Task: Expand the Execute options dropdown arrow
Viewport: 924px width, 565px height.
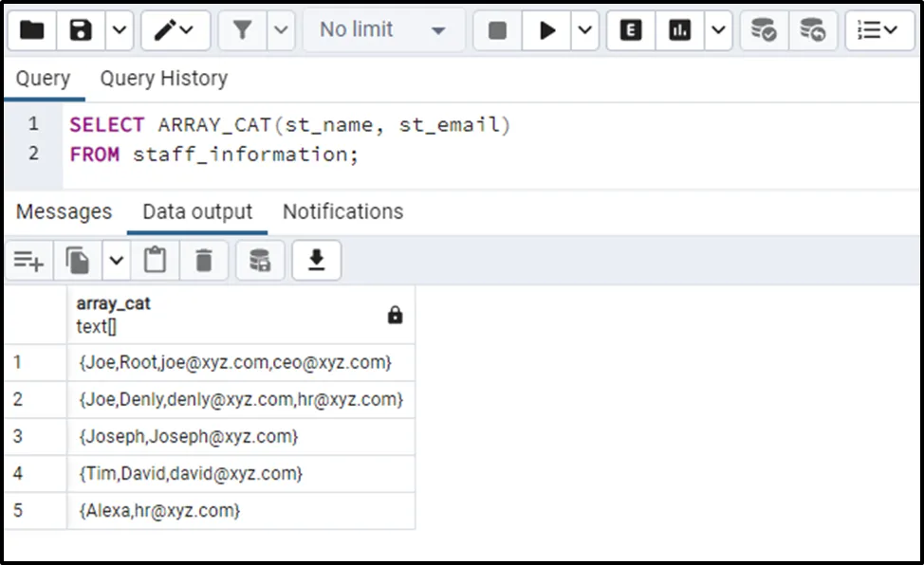Action: pos(584,30)
